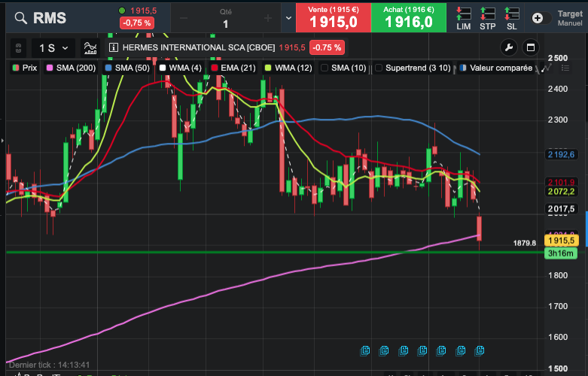Toggle Valeur comparée in legend
The image size is (588, 376).
tap(495, 68)
